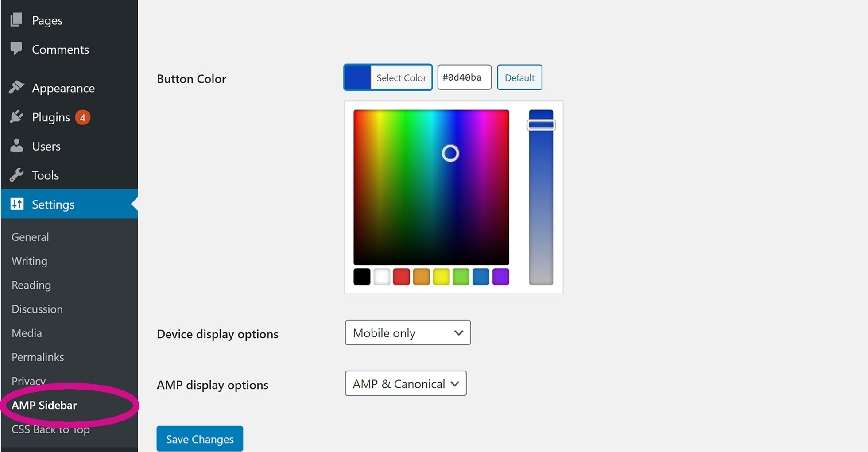The height and width of the screenshot is (452, 868).
Task: Click the Users person icon
Action: click(16, 146)
